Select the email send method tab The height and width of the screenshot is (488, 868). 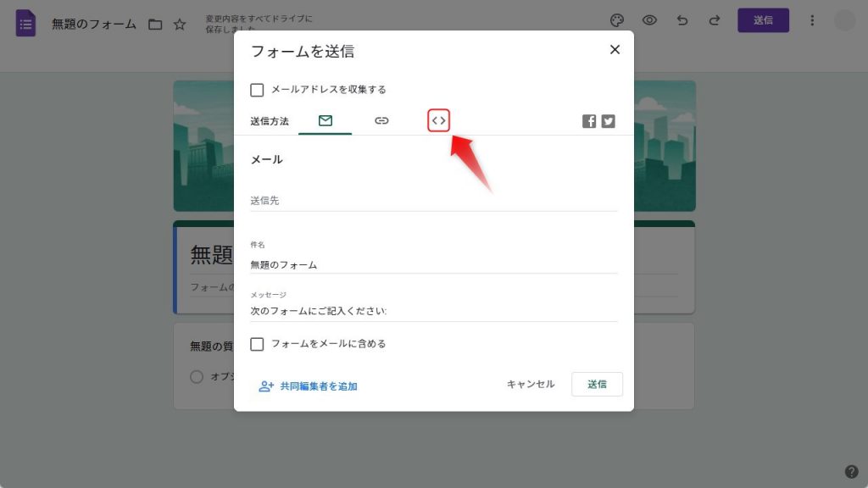(x=325, y=120)
